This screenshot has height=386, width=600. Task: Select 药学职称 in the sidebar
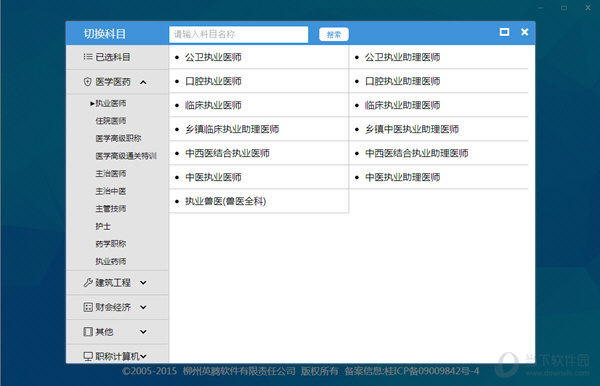click(111, 244)
